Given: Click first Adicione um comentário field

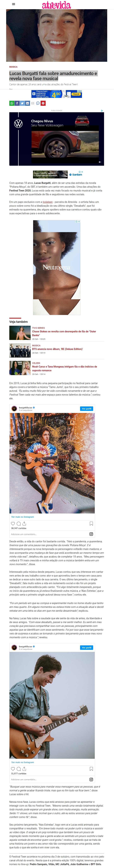Looking at the screenshot, I should click(49, 534).
